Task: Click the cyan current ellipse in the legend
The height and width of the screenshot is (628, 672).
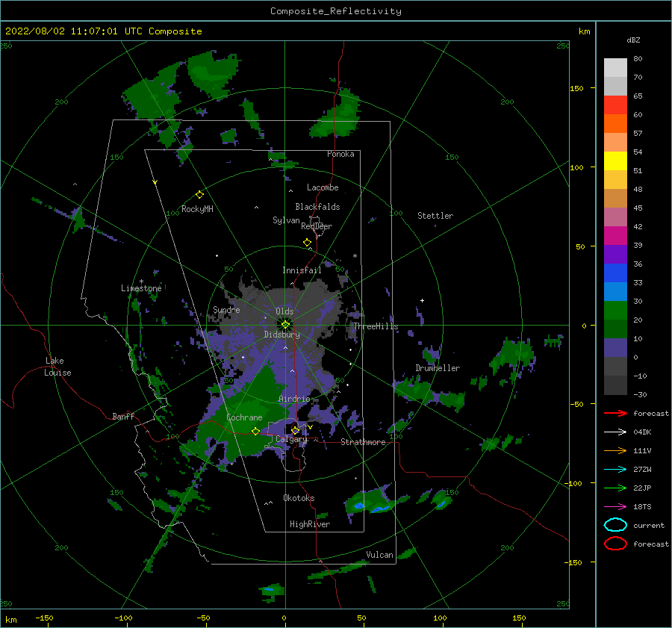Action: 615,525
